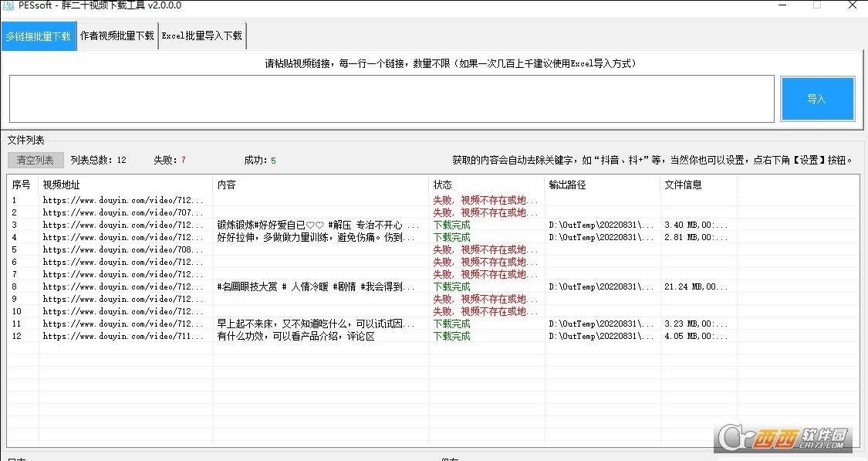Screen dimensions: 868x461
Task: Select the Excel批量导入下载 tab
Action: tap(201, 36)
